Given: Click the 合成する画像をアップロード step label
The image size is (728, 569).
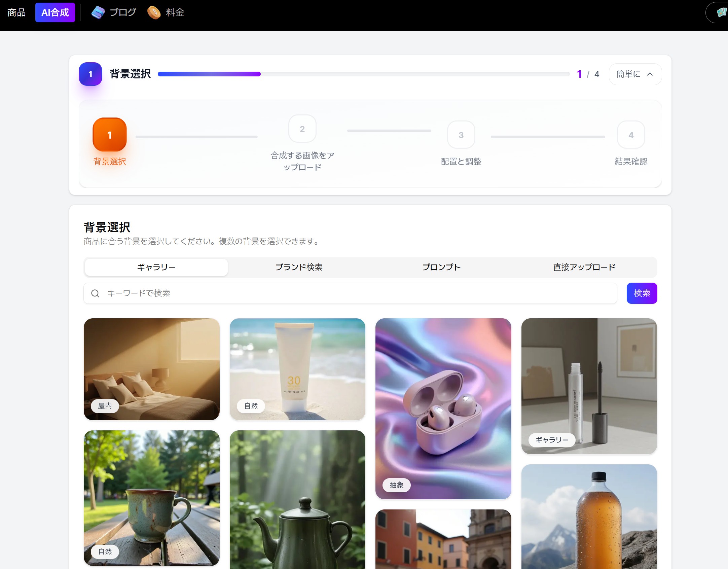Looking at the screenshot, I should (x=302, y=161).
